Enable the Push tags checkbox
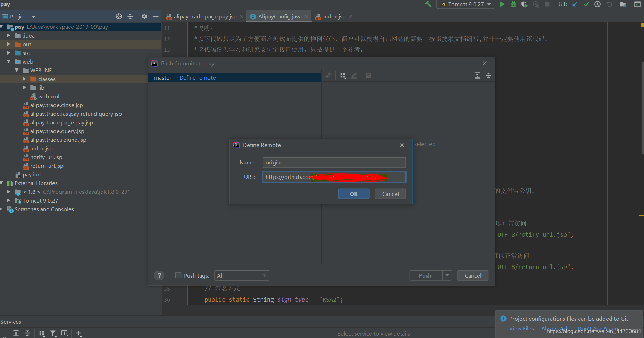 point(178,275)
